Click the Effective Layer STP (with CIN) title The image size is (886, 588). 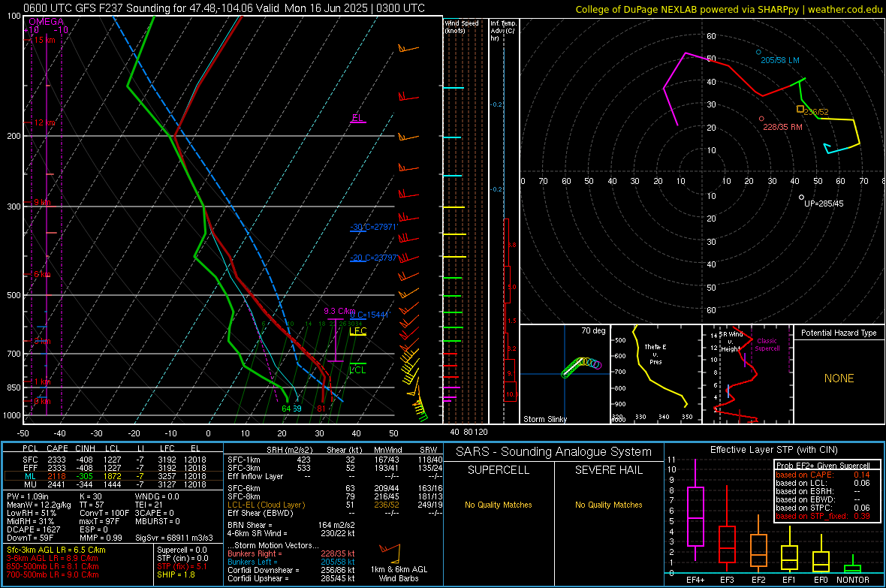(x=773, y=450)
